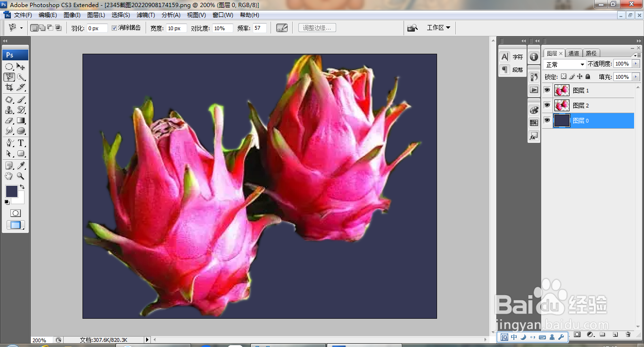Select the Pen tool

click(x=9, y=143)
